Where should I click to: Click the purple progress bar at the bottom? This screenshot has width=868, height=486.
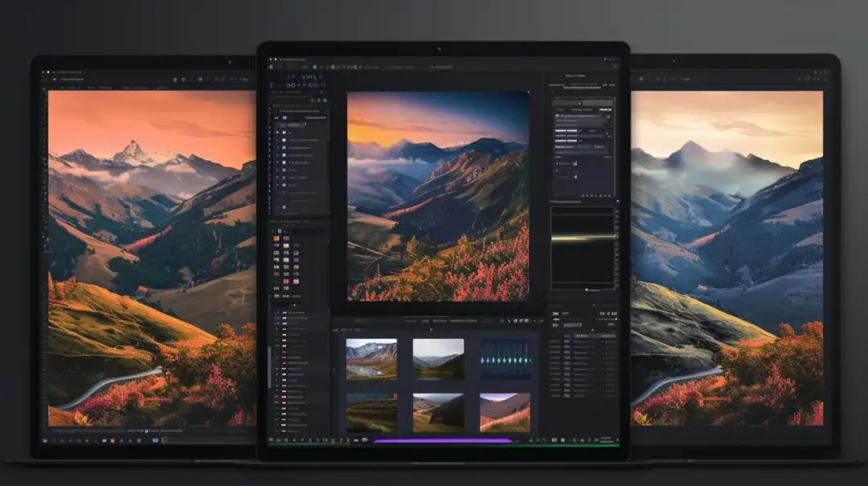(443, 440)
